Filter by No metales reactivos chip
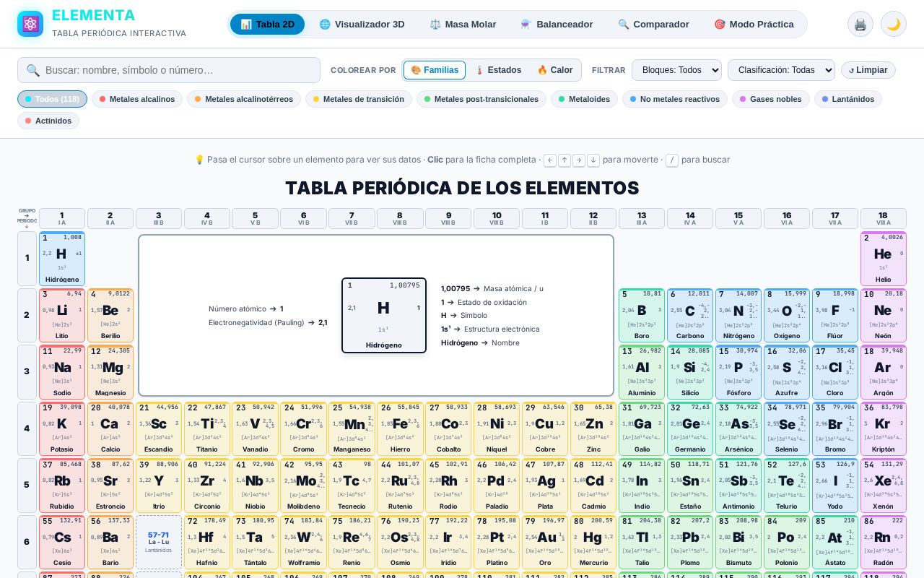Image resolution: width=924 pixels, height=578 pixels. point(675,99)
